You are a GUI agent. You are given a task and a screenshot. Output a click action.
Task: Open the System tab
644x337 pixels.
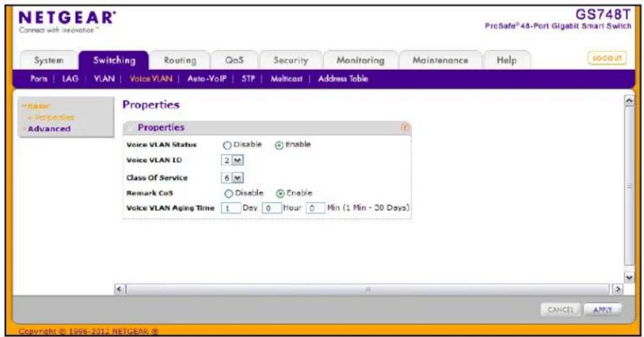click(49, 60)
